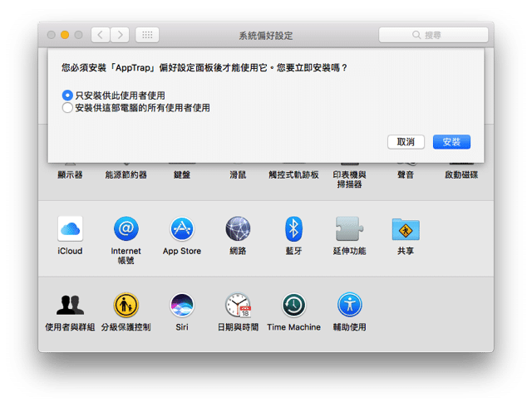Click the 觸控式軌跡板 label
532x407 pixels.
click(x=293, y=175)
